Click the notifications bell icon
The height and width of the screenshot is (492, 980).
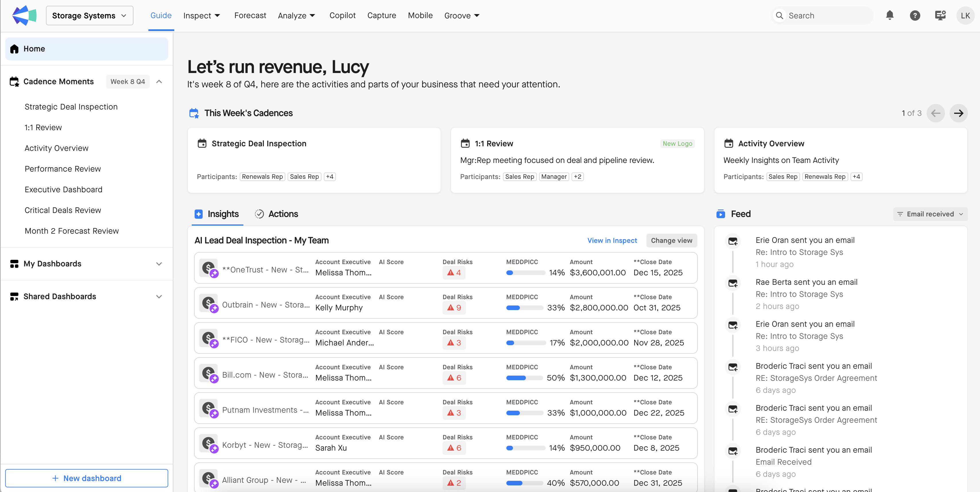[x=890, y=15]
